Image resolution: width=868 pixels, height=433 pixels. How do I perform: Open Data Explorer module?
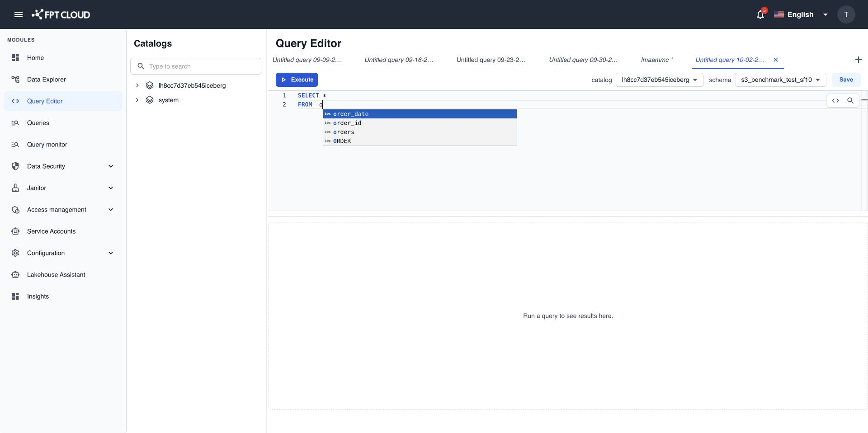[63, 80]
